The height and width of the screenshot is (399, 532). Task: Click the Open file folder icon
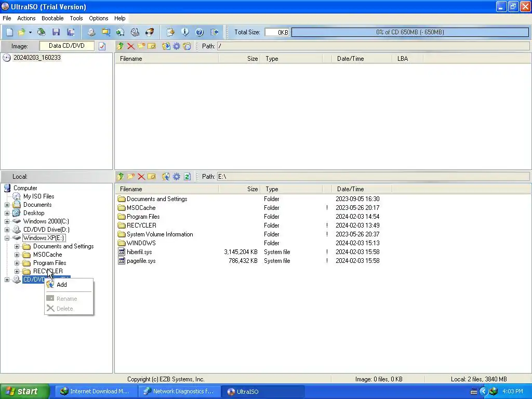[22, 32]
